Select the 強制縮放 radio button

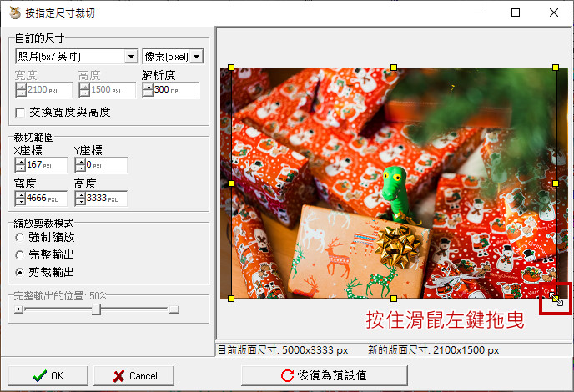click(19, 238)
